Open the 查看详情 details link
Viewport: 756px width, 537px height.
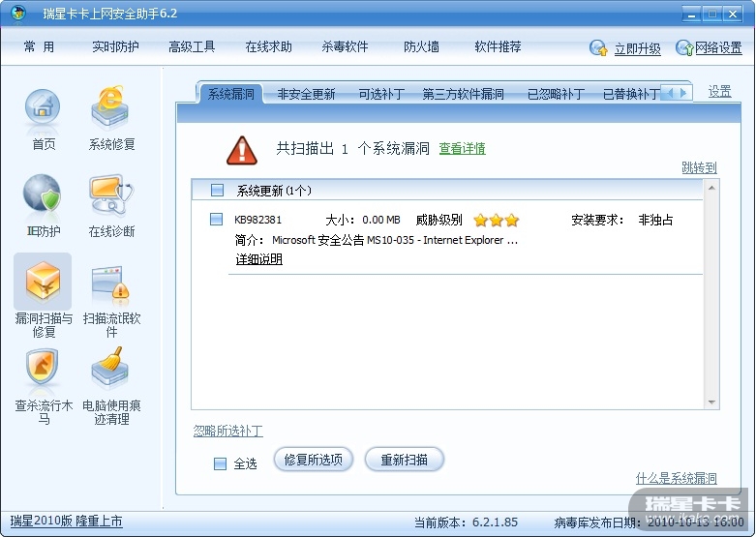[x=462, y=148]
